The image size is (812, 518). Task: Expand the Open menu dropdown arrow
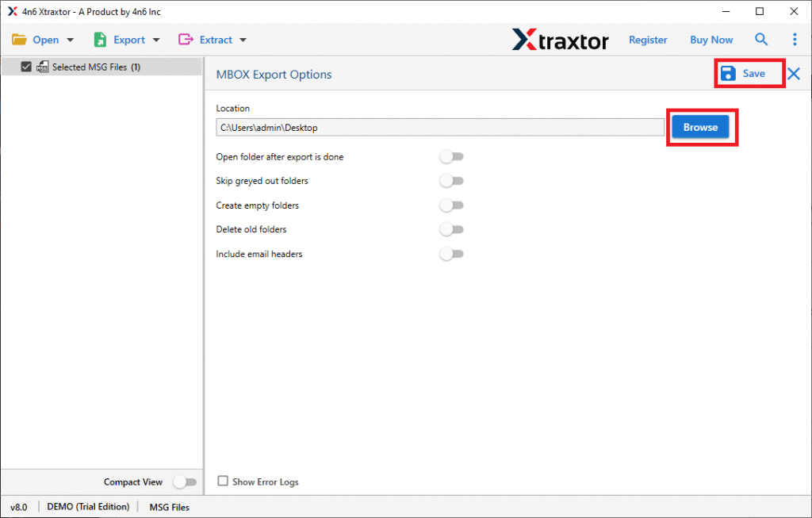70,39
